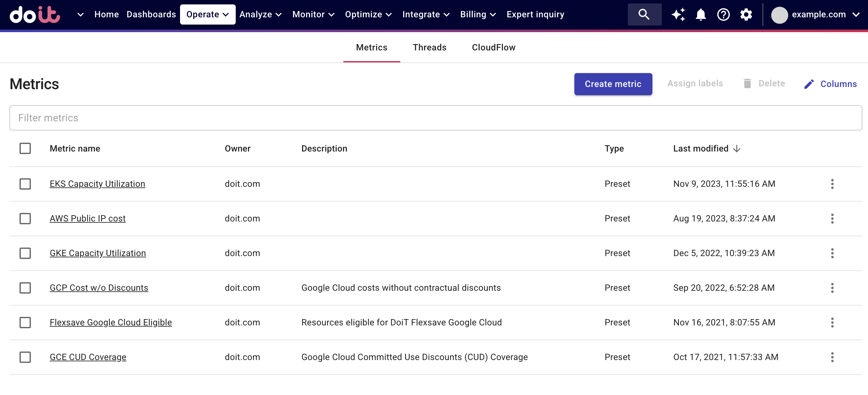Open more options for Flexsave Google Cloud Eligible
Screen dimensions: 868x395
(x=832, y=323)
